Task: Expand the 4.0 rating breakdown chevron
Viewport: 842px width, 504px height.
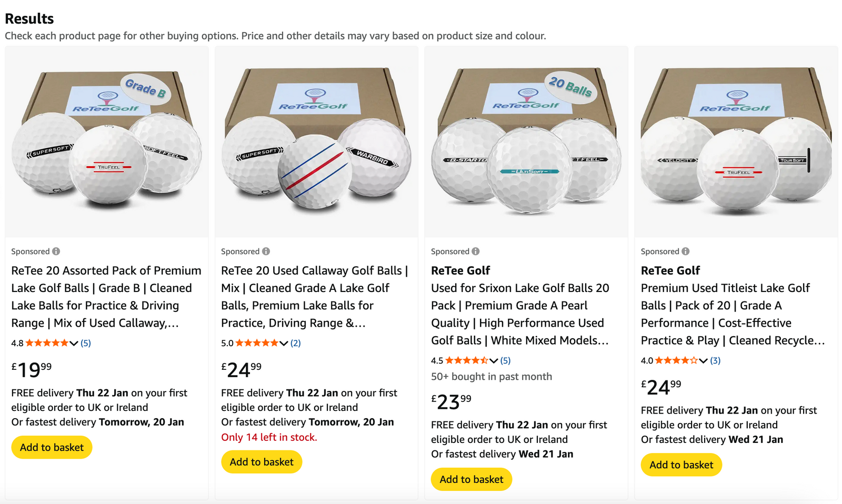Action: [x=703, y=361]
